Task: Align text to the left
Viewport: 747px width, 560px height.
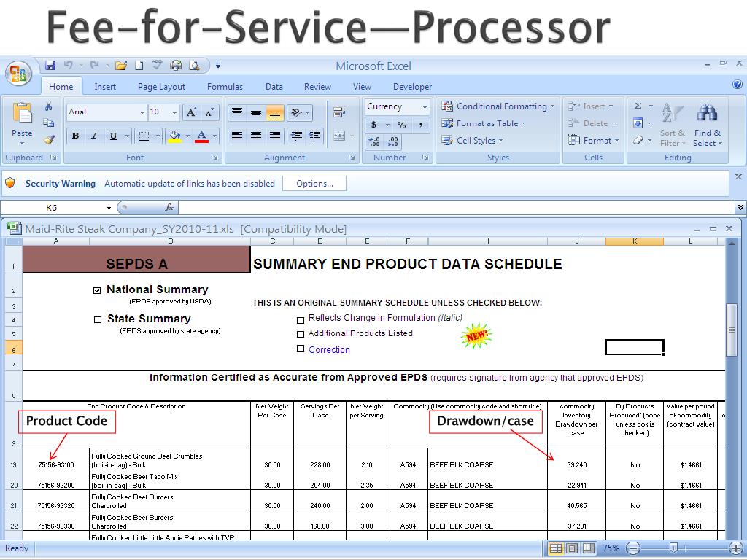Action: pos(237,136)
